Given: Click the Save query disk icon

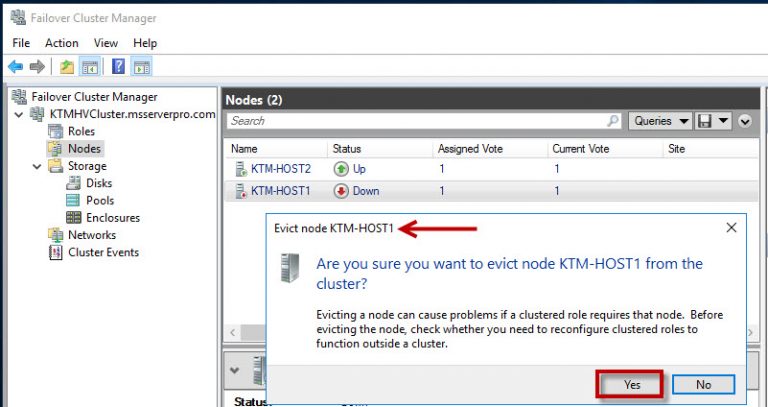Looking at the screenshot, I should (704, 121).
